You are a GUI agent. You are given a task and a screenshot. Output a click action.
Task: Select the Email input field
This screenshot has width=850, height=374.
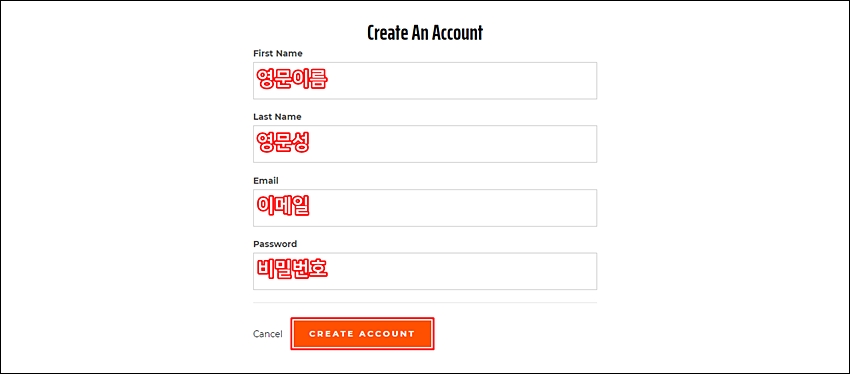click(424, 208)
